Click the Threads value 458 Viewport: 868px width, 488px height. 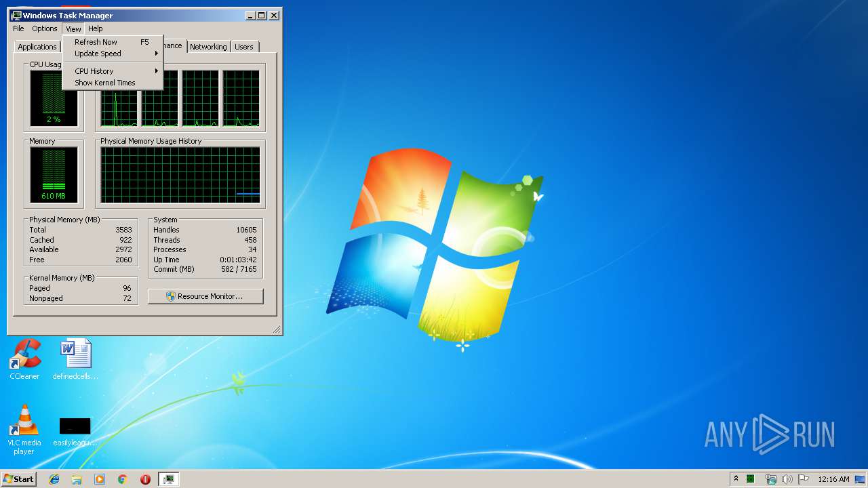[250, 240]
